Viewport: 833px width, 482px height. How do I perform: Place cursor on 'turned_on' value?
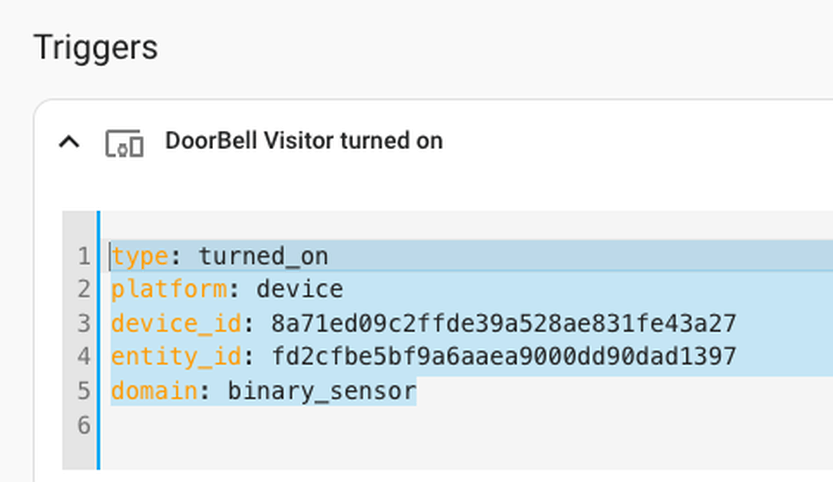(x=263, y=257)
